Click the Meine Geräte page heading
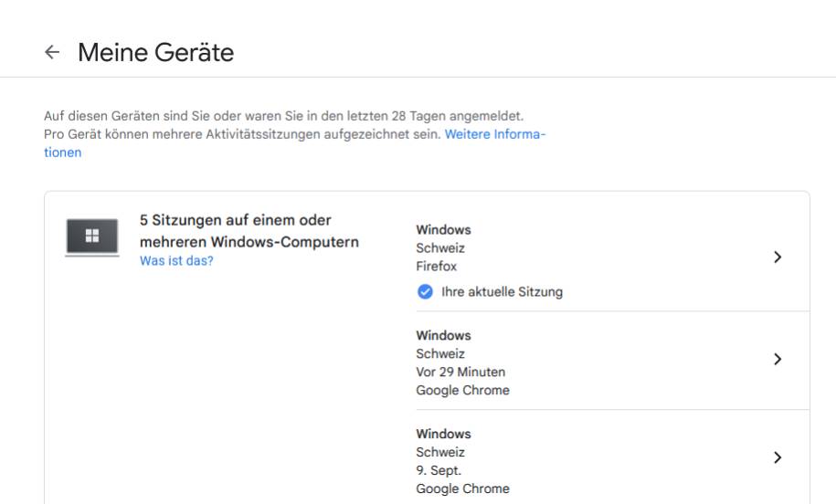836x504 pixels. [x=155, y=53]
